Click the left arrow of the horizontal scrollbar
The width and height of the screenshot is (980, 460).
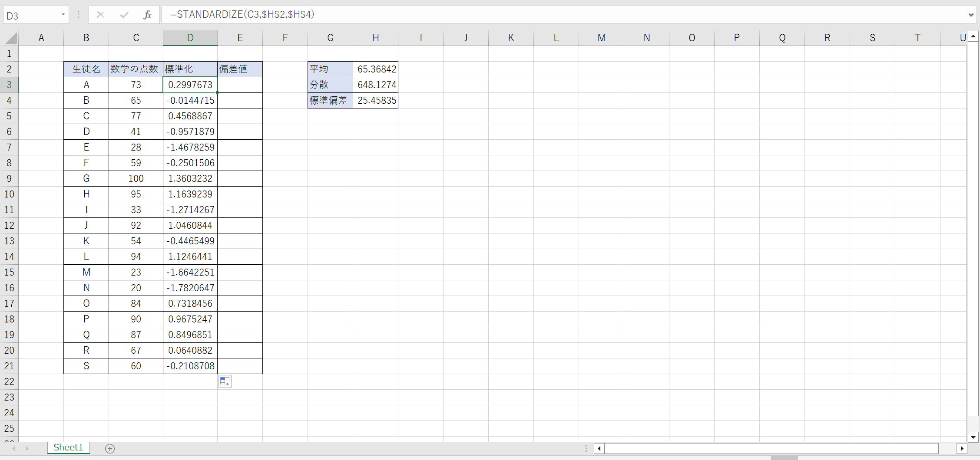(x=599, y=448)
